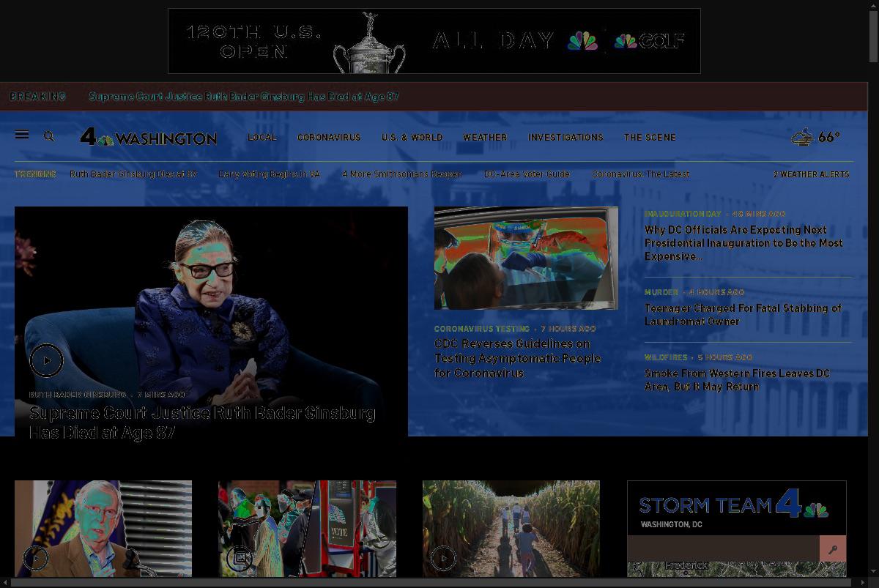Click trending link Ruth Bader Ginsburg Dies
The height and width of the screenshot is (588, 879).
tap(133, 174)
